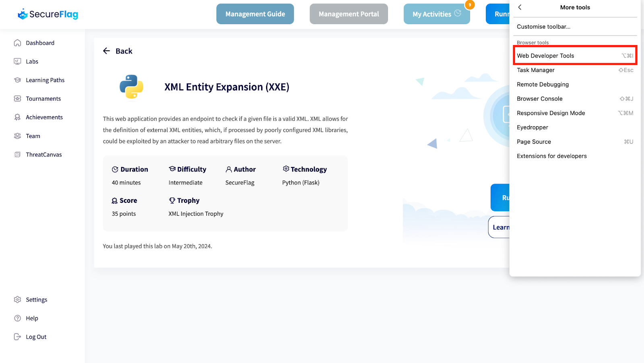The width and height of the screenshot is (644, 363).
Task: Choose the Eyedropper tool
Action: 575,127
